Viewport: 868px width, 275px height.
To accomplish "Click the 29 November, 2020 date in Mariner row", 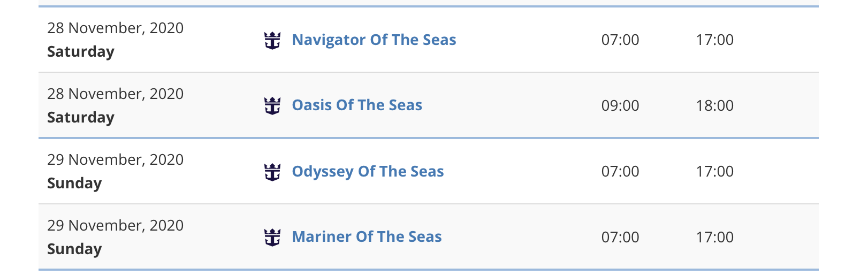I will click(x=115, y=225).
